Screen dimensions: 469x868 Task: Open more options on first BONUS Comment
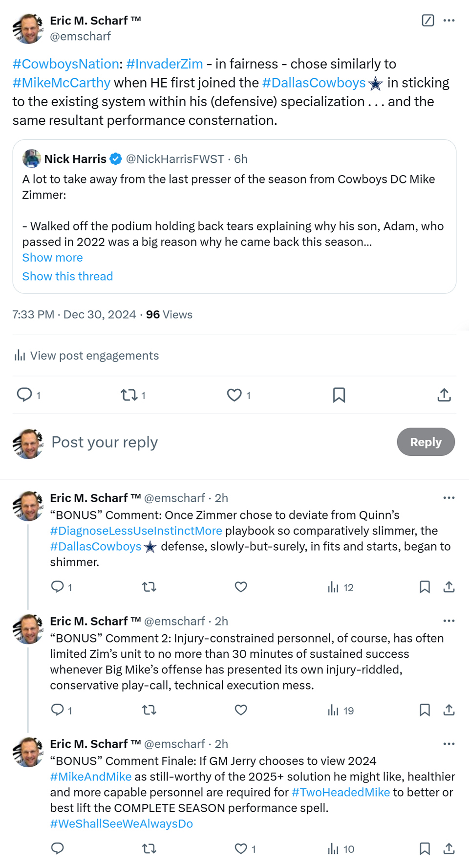tap(449, 498)
